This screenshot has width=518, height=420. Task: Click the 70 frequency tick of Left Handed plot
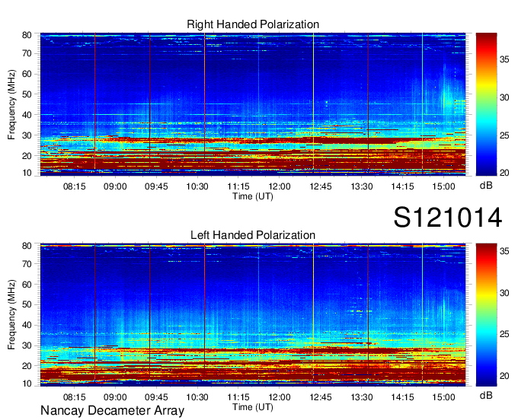coord(27,264)
